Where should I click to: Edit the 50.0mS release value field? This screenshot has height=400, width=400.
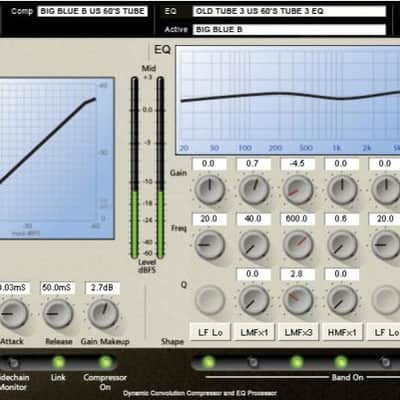click(x=58, y=288)
